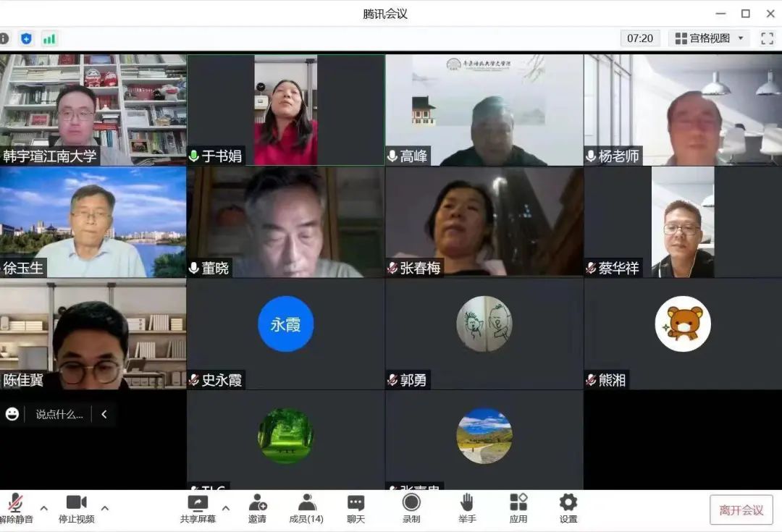Open Apps (应用) icon
Image resolution: width=782 pixels, height=532 pixels.
(x=518, y=508)
